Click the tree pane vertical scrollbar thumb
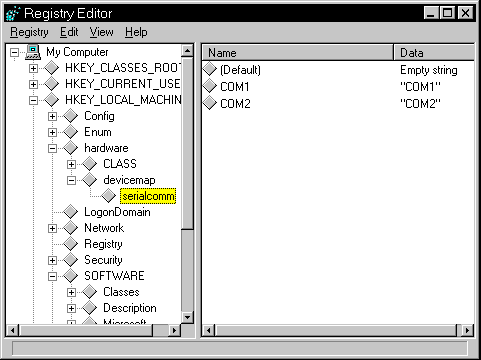481x360 pixels. point(188,143)
